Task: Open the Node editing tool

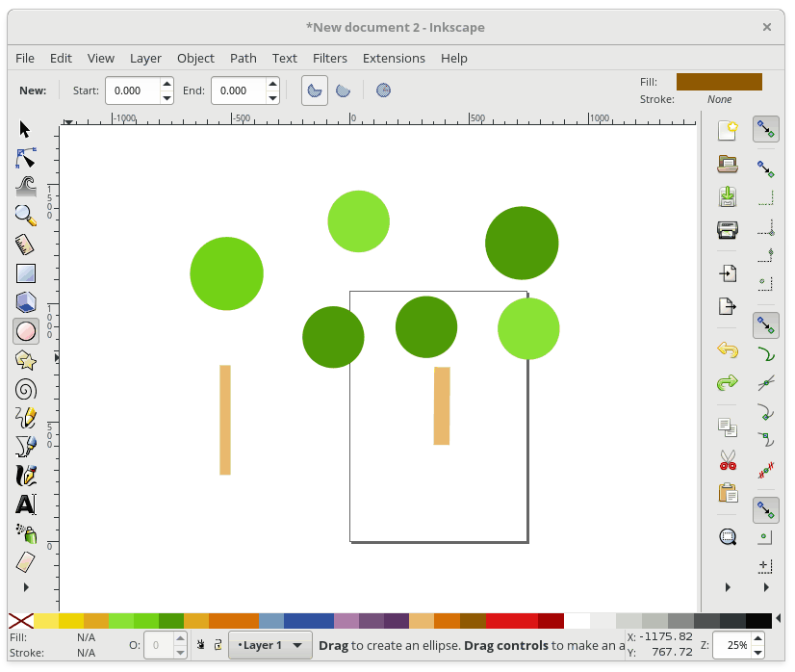Action: [25, 158]
